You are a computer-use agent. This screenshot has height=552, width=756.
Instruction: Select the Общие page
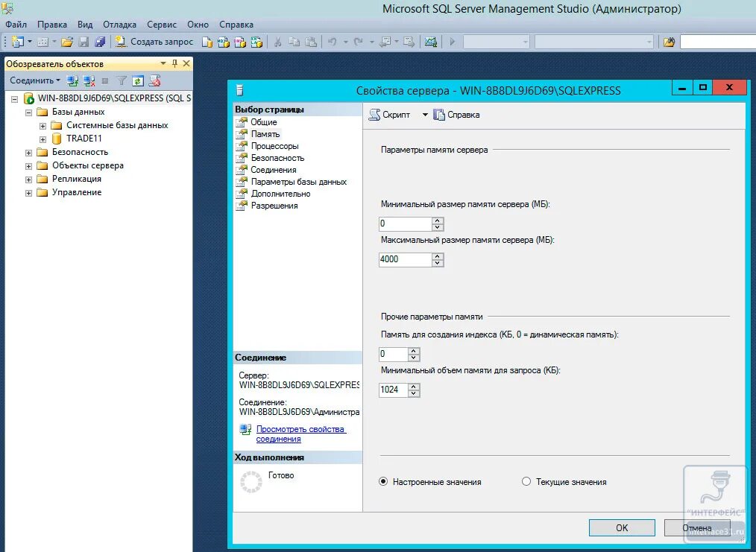point(264,122)
